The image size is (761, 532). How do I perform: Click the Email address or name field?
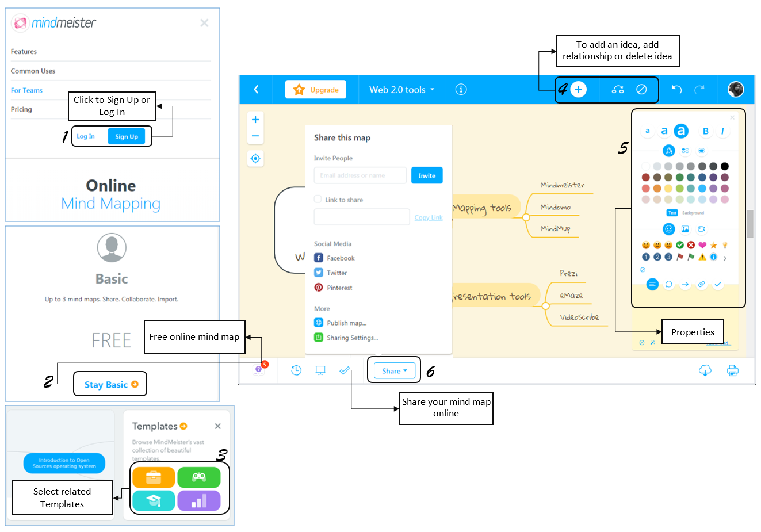[360, 175]
